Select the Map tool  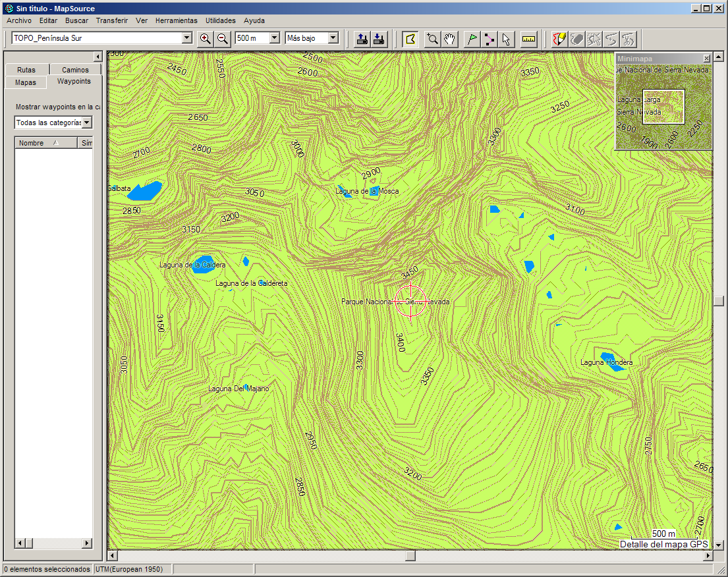pyautogui.click(x=410, y=39)
